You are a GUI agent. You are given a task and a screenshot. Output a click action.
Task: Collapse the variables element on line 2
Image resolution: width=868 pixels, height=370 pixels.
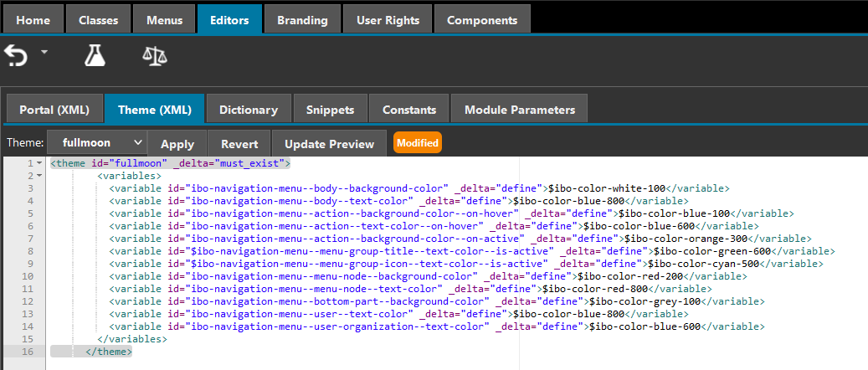click(39, 177)
